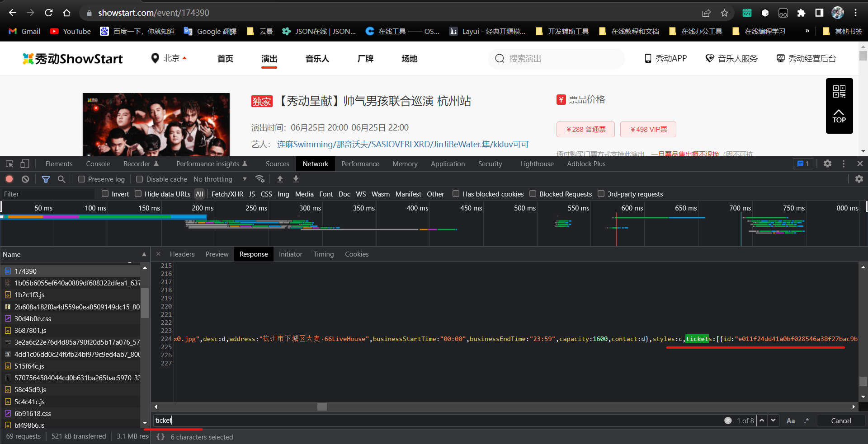Open the QR code icon on page
This screenshot has height=444, width=868.
(x=839, y=92)
